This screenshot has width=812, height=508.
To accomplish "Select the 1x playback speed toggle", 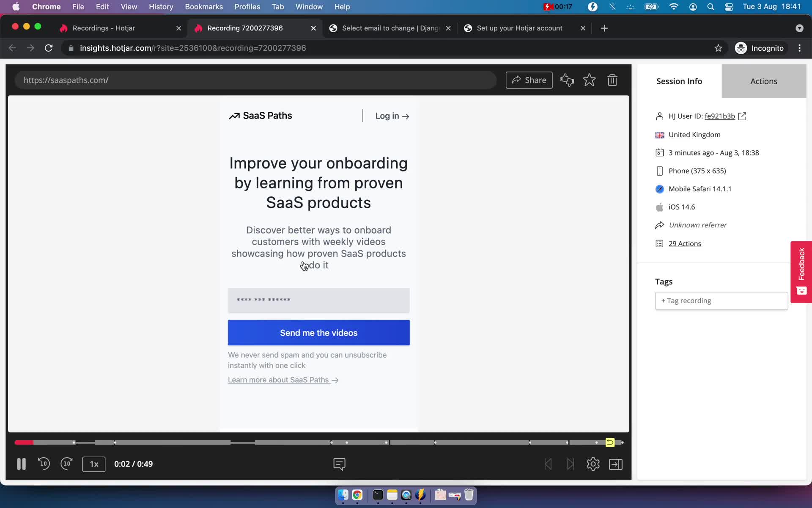I will click(94, 464).
